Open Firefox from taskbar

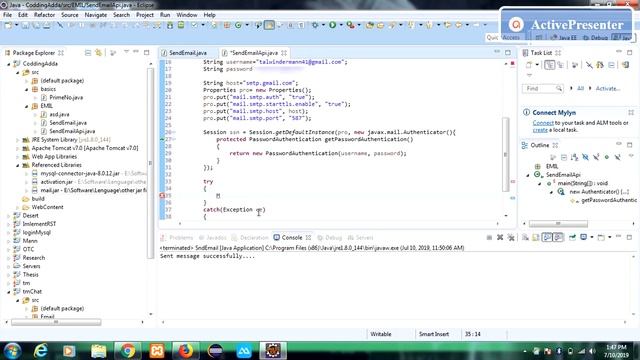coord(185,351)
